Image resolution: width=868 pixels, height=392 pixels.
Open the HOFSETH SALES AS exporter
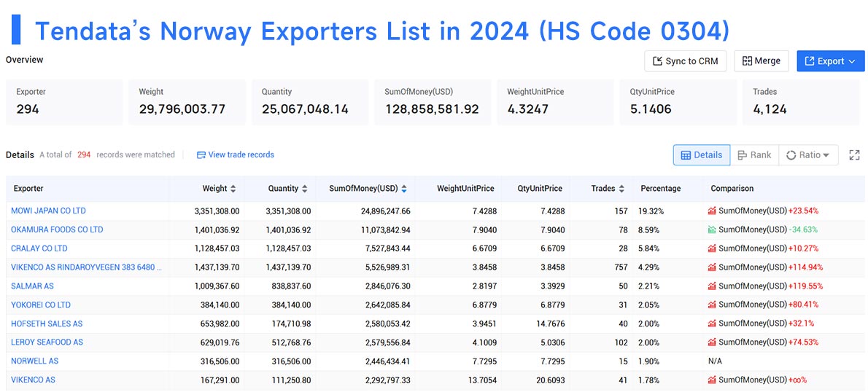click(47, 324)
